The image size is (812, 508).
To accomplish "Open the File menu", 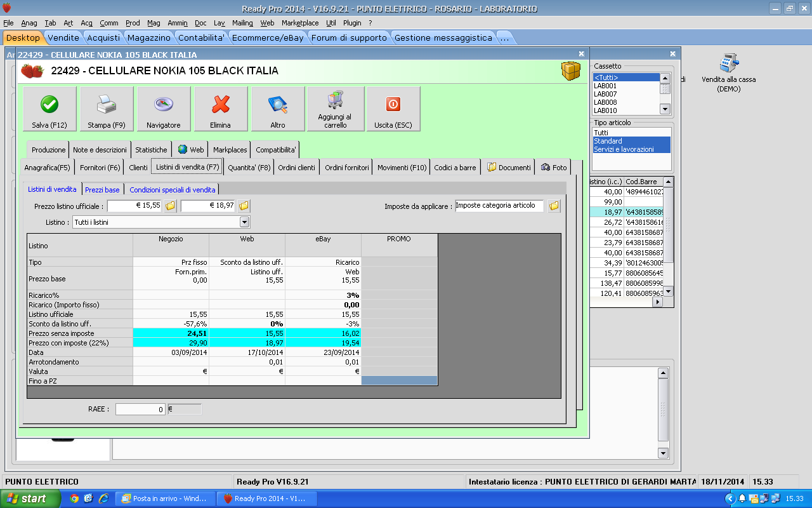I will [8, 23].
